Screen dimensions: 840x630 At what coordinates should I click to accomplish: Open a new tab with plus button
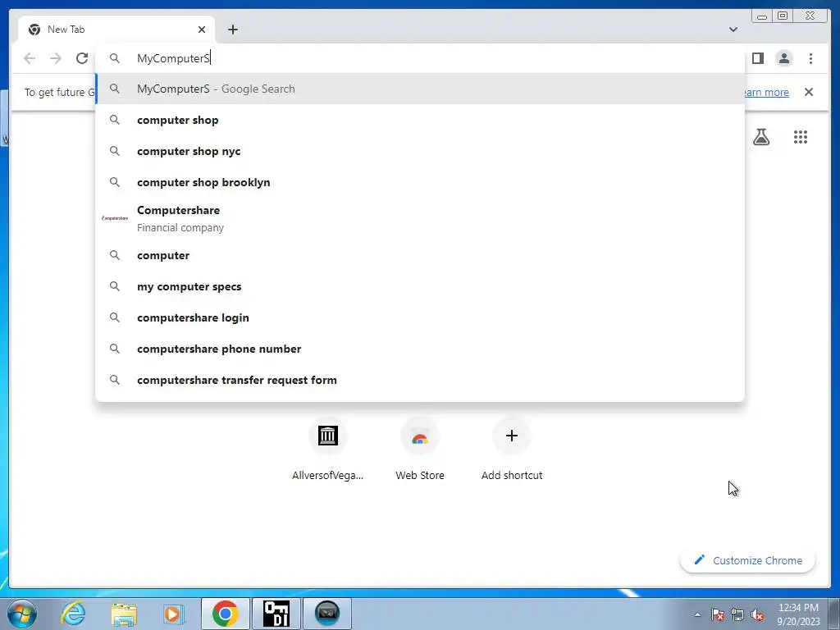[232, 30]
